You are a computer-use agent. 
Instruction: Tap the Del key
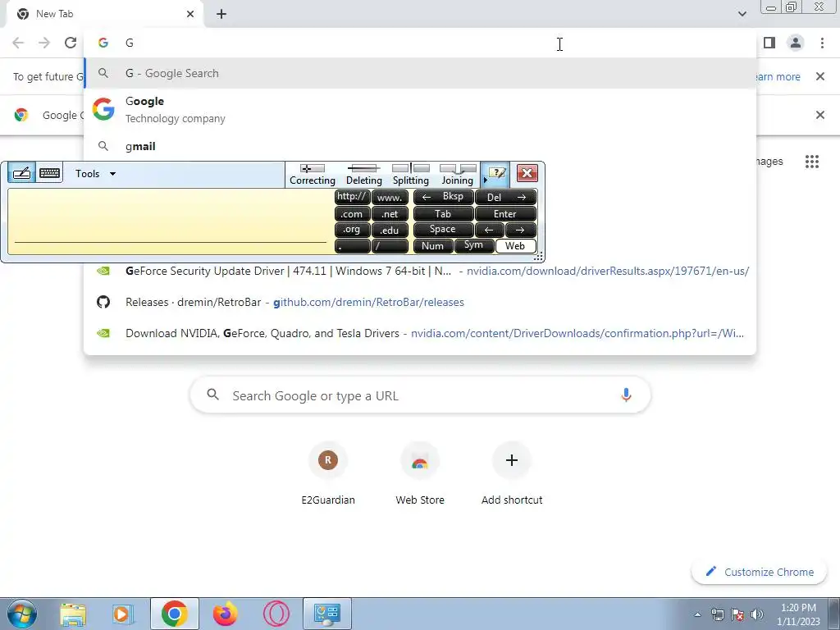tap(505, 197)
